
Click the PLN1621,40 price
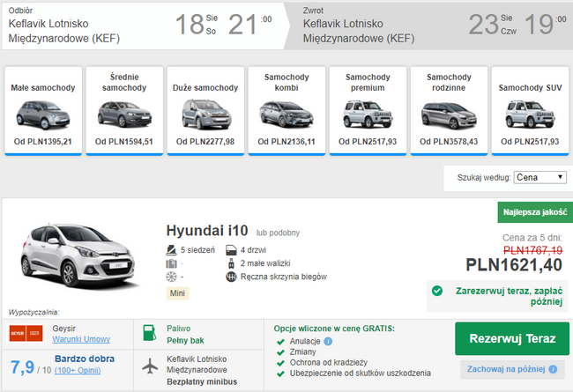(514, 265)
